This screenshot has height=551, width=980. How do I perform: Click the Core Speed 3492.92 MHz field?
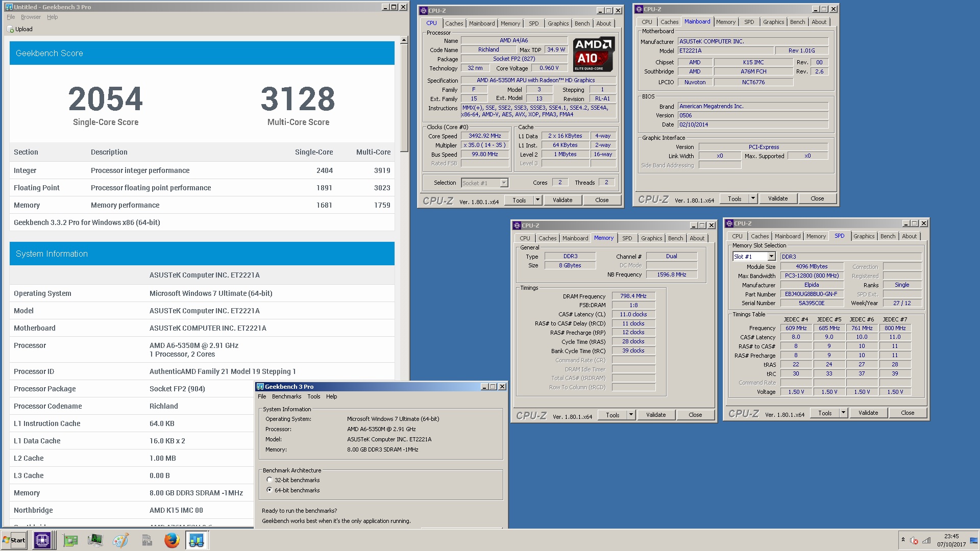coord(485,136)
